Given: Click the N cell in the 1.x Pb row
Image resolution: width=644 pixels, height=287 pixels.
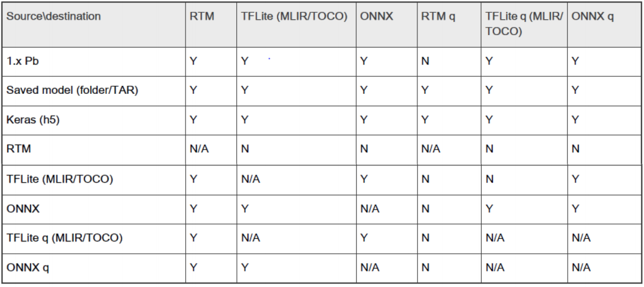Looking at the screenshot, I should point(425,61).
